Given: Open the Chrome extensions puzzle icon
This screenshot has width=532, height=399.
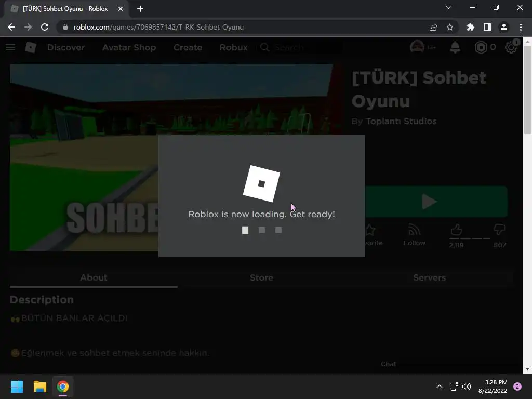Looking at the screenshot, I should 471,27.
